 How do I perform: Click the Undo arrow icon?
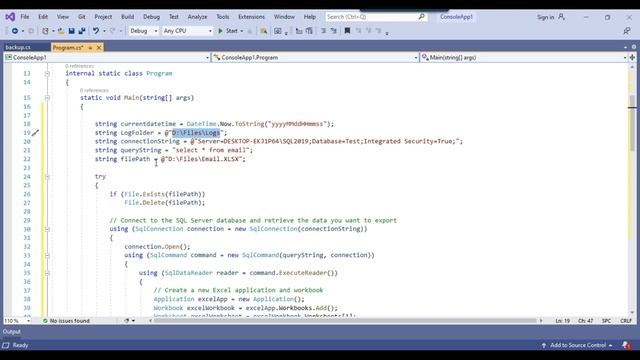click(96, 31)
